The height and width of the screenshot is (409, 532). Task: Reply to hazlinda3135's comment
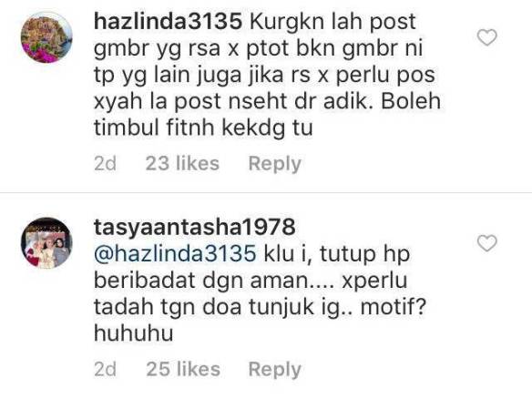click(x=274, y=164)
